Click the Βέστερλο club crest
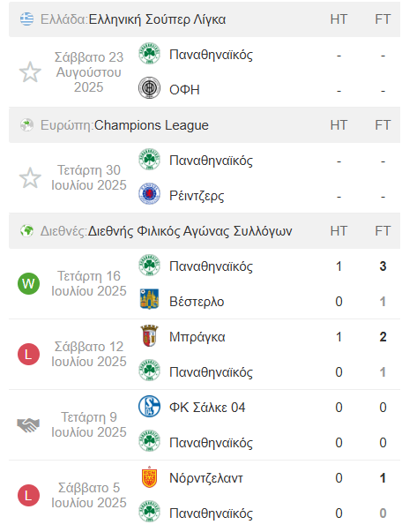 [x=149, y=299]
